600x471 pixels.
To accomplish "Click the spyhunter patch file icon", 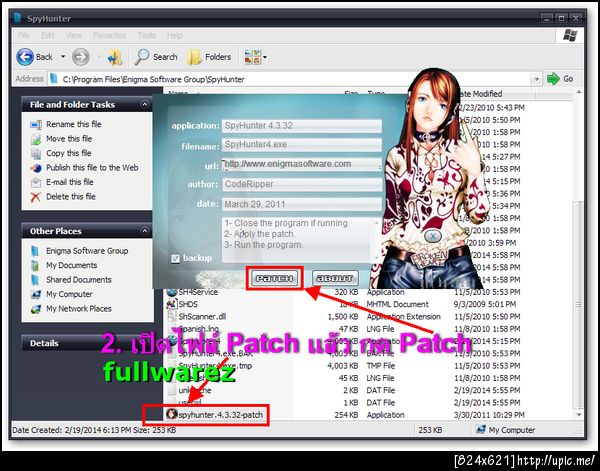I will 172,414.
